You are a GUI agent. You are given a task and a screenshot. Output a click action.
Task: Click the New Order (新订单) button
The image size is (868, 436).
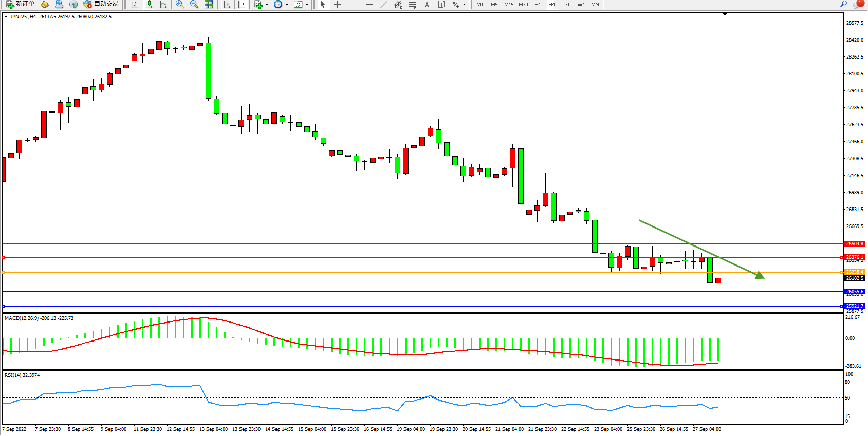point(21,4)
